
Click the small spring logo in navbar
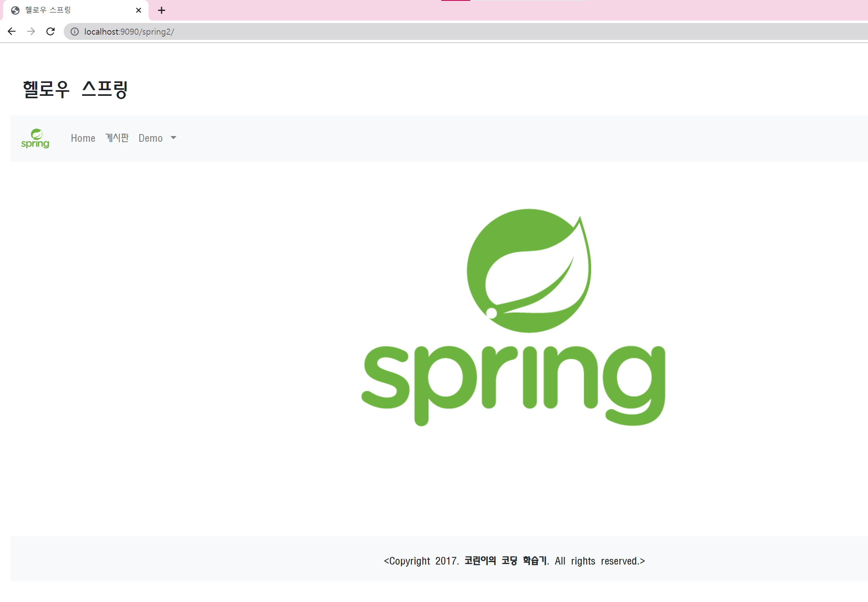pyautogui.click(x=35, y=138)
